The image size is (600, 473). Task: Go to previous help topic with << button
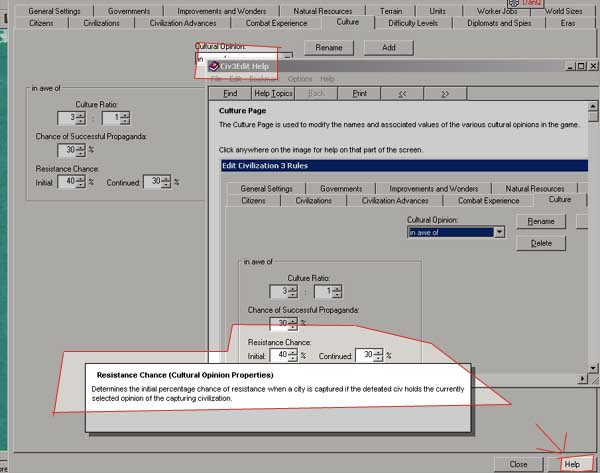402,93
